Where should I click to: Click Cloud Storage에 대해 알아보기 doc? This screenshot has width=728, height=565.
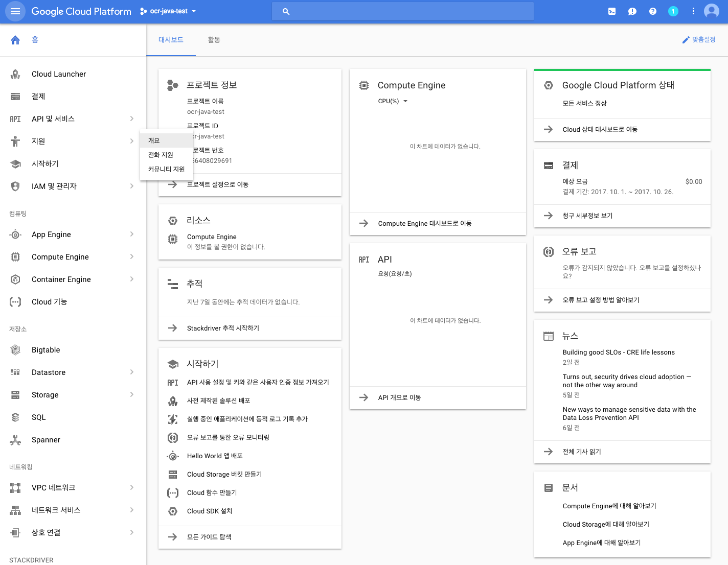coord(606,525)
